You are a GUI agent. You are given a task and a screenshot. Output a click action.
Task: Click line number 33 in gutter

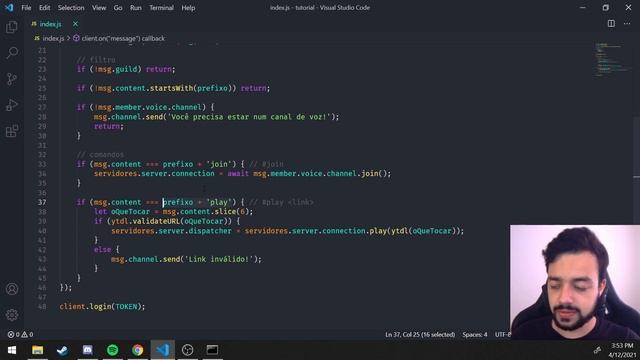pos(42,164)
